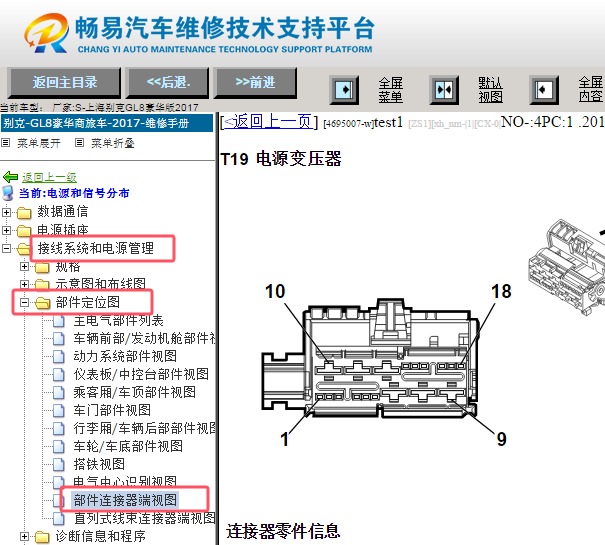The height and width of the screenshot is (545, 605).
Task: Open the 车门部件视图 document
Action: click(112, 410)
